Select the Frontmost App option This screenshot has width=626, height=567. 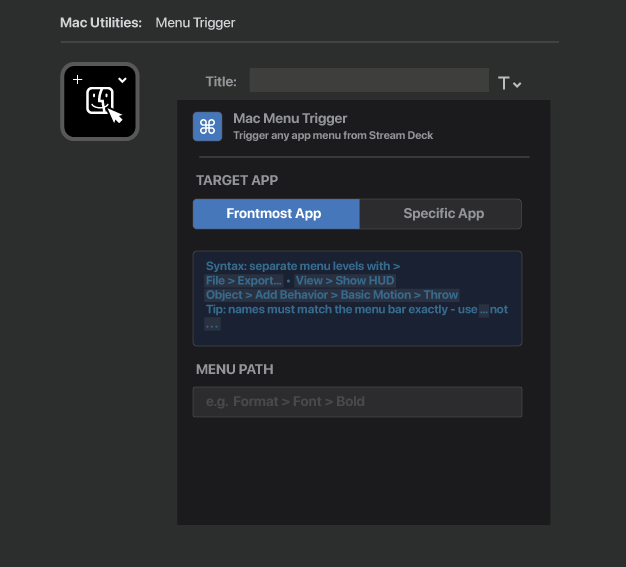point(276,214)
